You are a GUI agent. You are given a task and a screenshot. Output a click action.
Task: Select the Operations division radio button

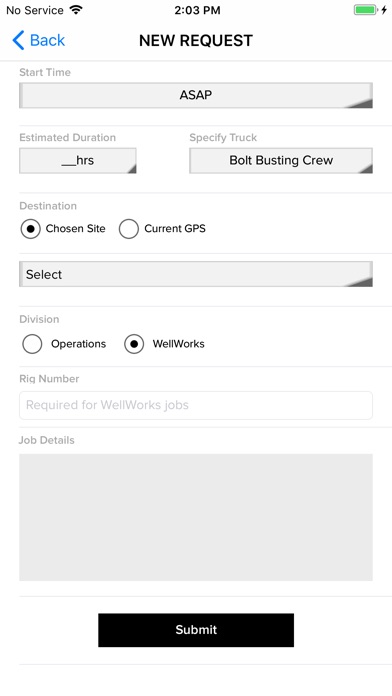tap(32, 344)
